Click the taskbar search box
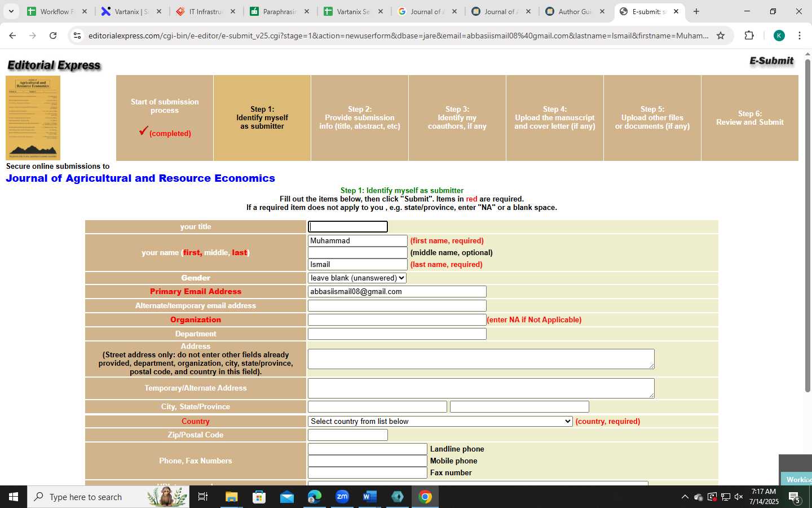 pyautogui.click(x=108, y=497)
